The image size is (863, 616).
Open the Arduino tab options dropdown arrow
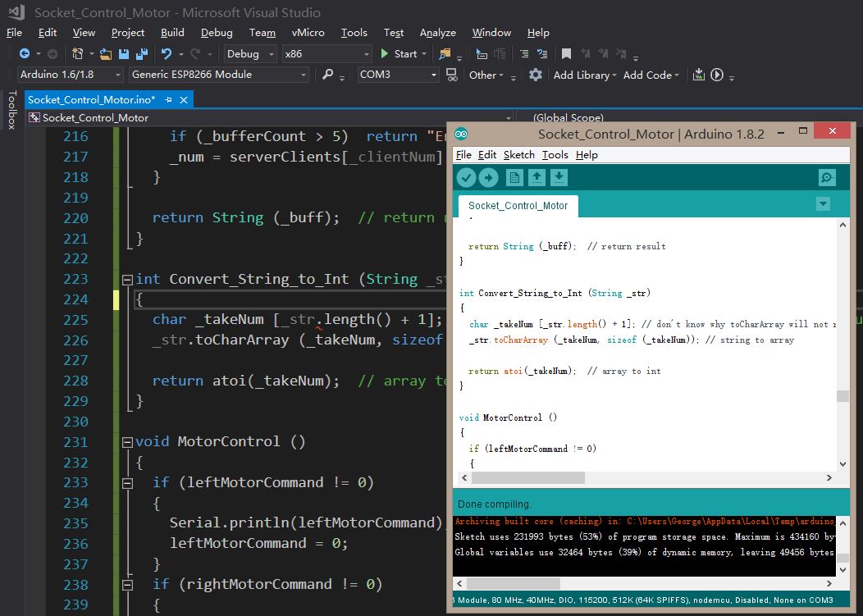823,204
